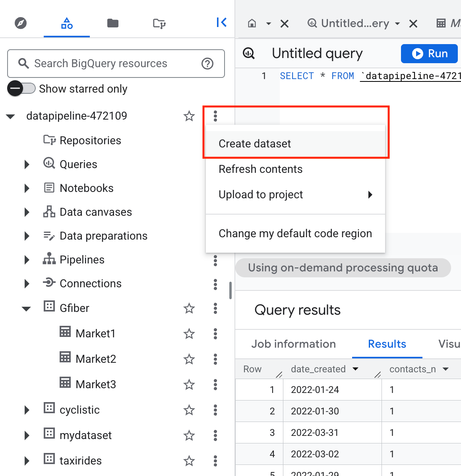Toggle Show starred only switch
Viewport: 461px width, 476px height.
(x=21, y=89)
